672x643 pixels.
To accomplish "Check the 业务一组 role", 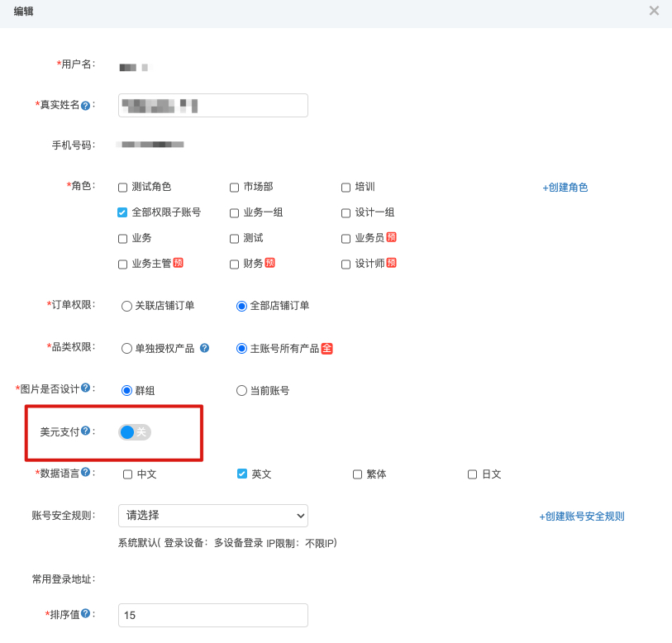I will coord(234,213).
